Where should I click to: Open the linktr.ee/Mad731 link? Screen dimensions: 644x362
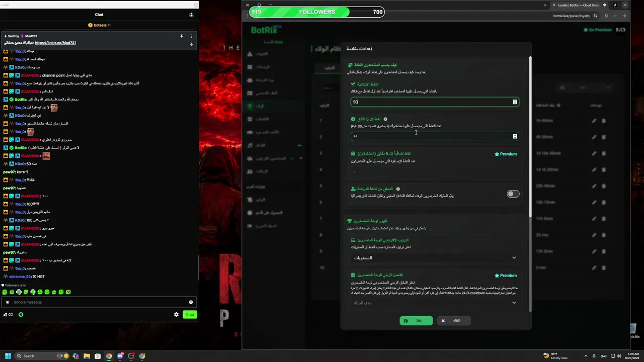[55, 43]
